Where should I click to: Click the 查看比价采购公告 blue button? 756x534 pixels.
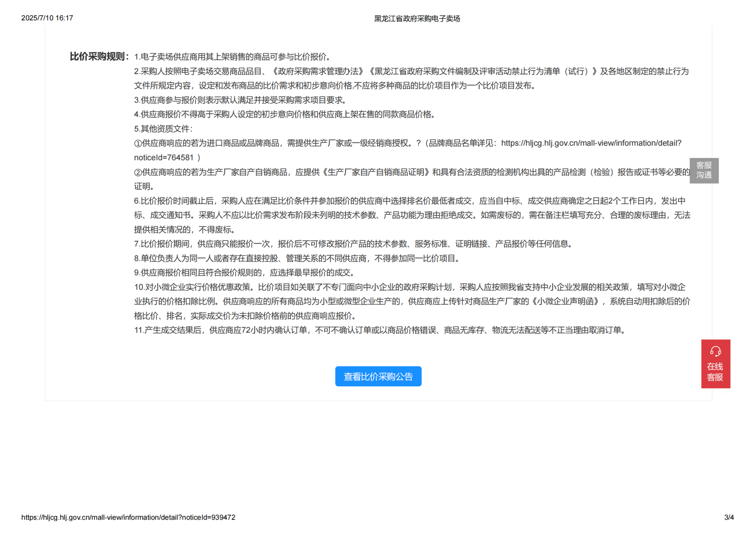point(378,376)
